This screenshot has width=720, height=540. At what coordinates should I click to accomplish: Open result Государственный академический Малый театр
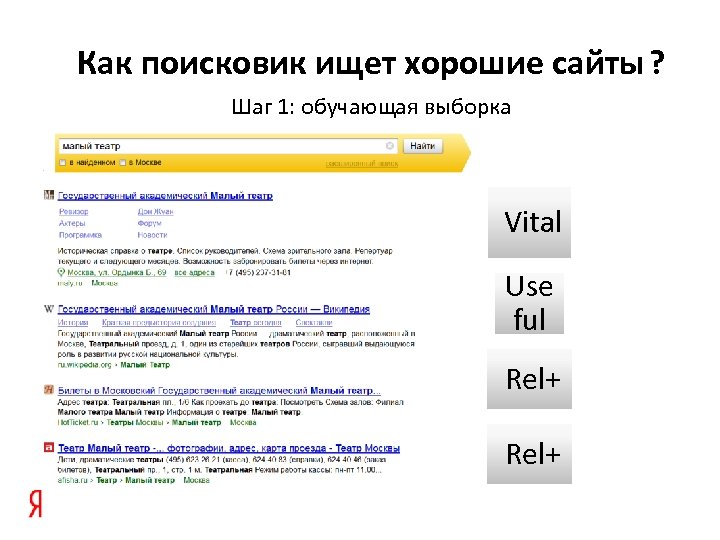click(165, 196)
